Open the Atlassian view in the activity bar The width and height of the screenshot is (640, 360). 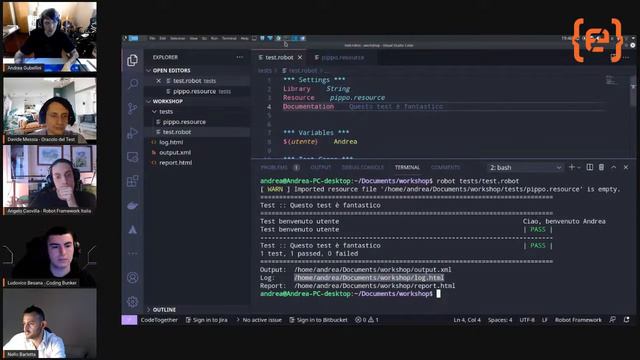[x=133, y=230]
